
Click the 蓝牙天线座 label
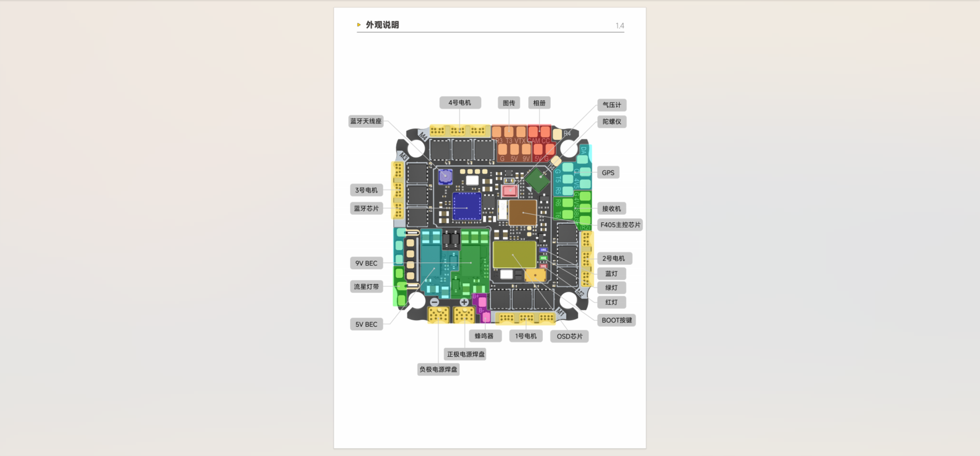(366, 121)
